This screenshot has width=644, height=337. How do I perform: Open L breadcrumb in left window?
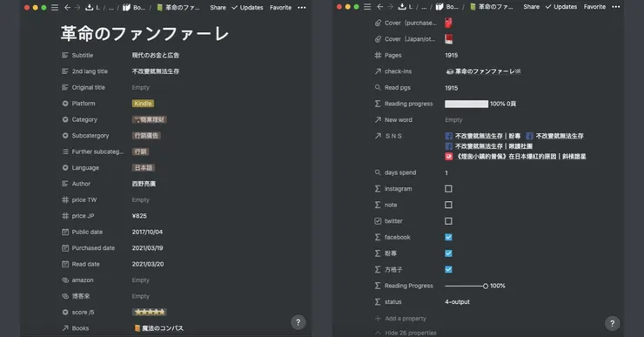93,7
